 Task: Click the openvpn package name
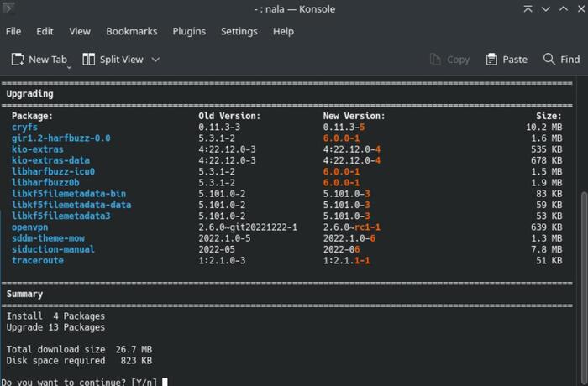29,227
